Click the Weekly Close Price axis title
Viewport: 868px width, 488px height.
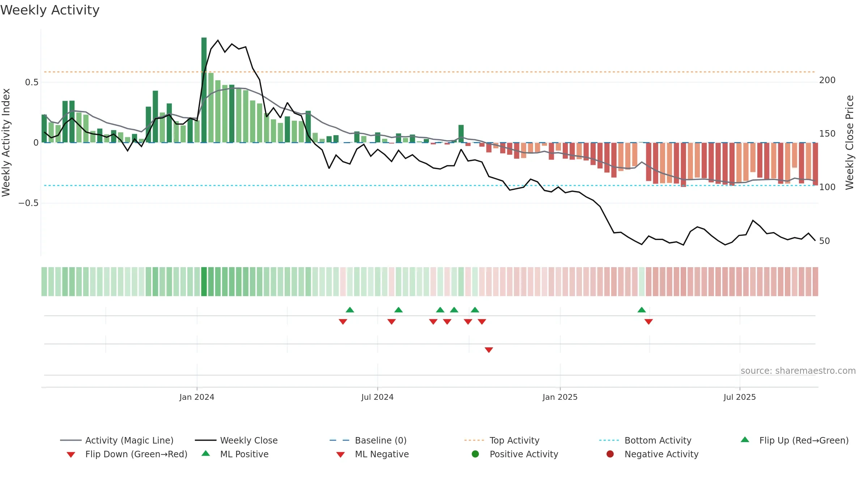tap(850, 142)
